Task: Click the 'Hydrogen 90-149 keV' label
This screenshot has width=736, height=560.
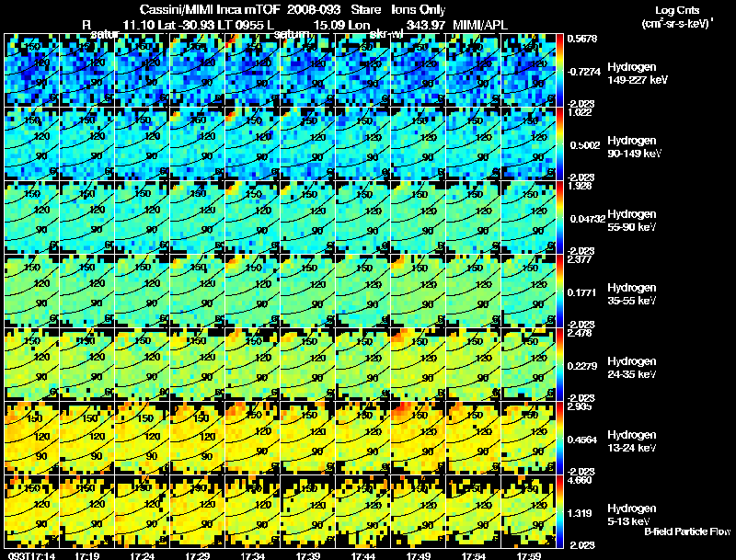Action: [x=635, y=147]
